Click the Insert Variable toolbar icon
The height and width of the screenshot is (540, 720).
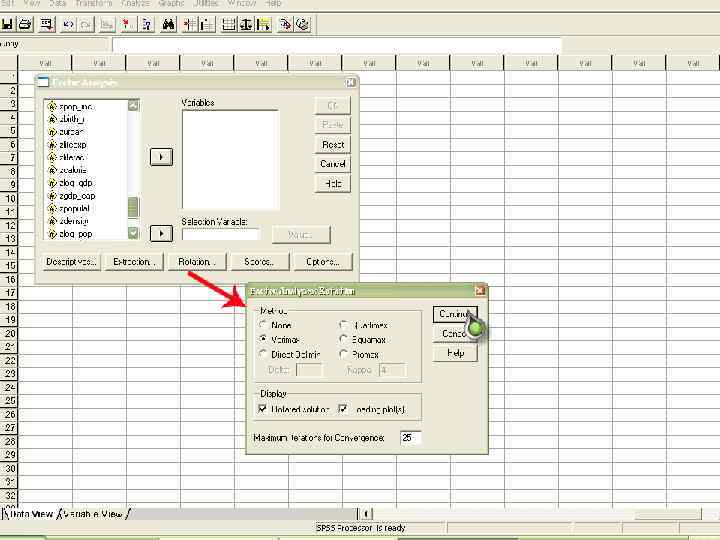(207, 24)
